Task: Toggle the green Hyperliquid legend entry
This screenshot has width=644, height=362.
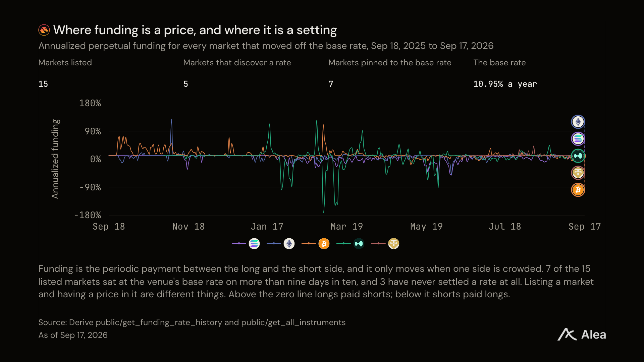Action: (x=351, y=244)
